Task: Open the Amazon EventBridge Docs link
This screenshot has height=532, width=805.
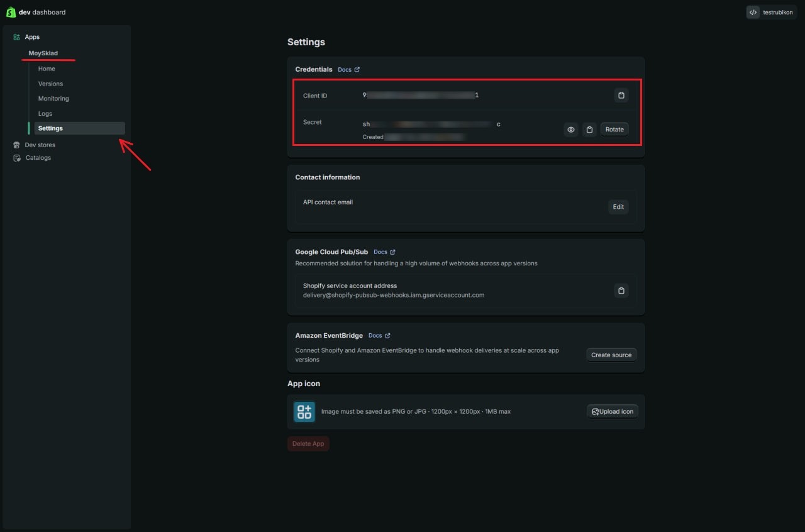Action: 379,336
